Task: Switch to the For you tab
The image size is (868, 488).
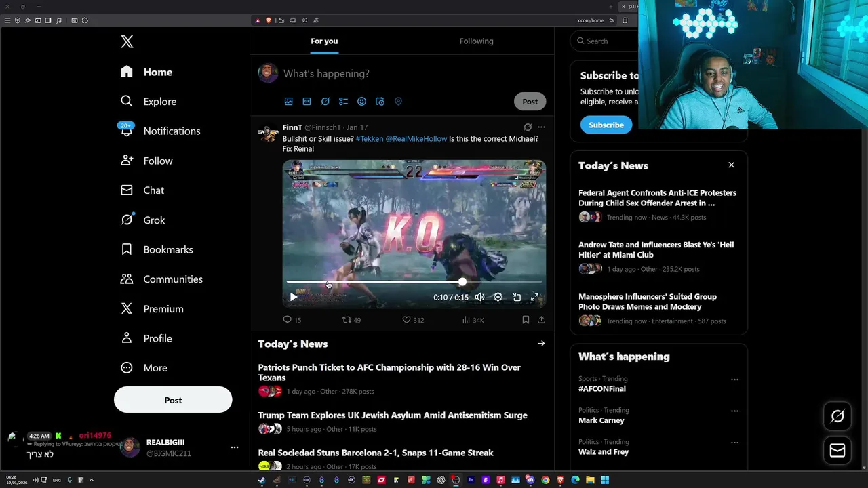Action: click(x=324, y=41)
